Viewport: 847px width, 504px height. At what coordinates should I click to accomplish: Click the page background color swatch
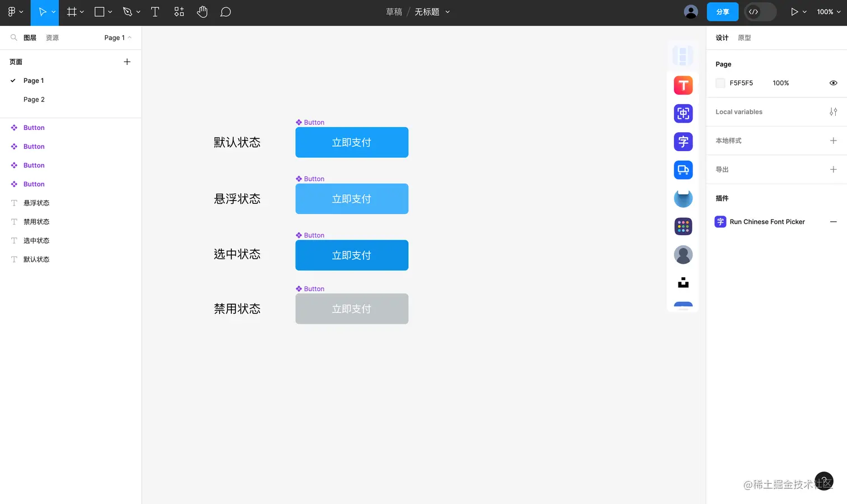[x=720, y=83]
